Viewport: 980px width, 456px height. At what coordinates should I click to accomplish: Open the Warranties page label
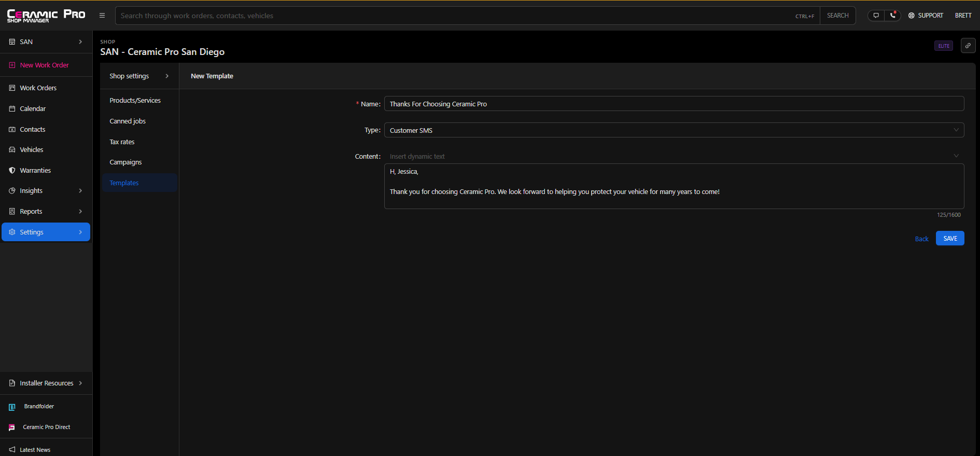click(x=35, y=171)
